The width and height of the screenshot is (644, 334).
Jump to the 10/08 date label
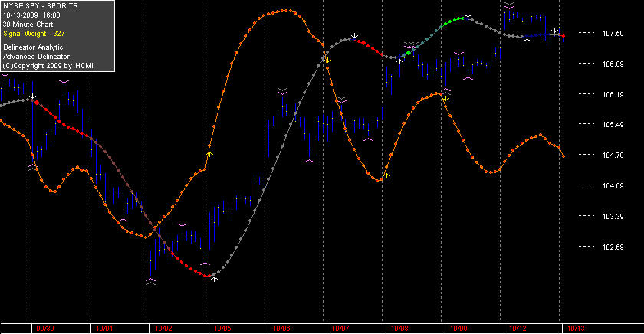pyautogui.click(x=399, y=329)
